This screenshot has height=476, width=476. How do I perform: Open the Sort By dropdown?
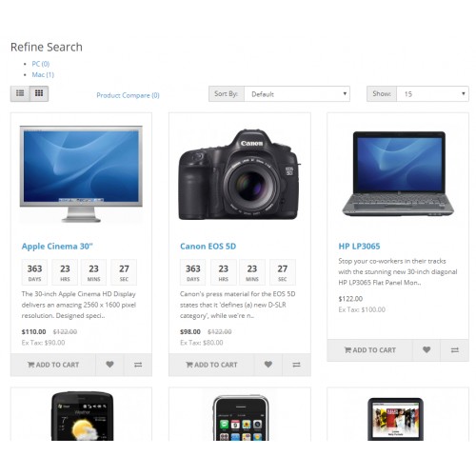(297, 94)
